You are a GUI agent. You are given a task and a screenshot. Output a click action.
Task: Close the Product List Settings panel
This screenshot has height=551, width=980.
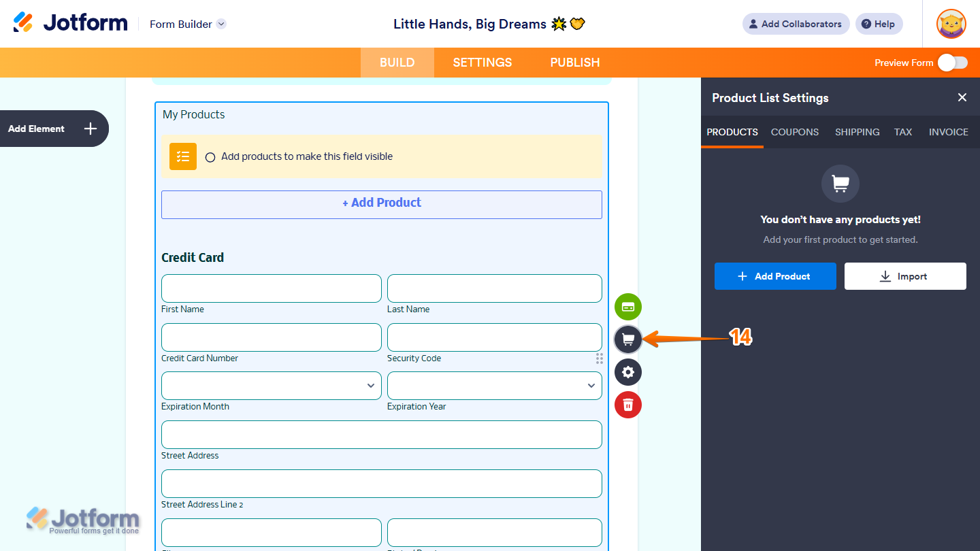tap(962, 97)
